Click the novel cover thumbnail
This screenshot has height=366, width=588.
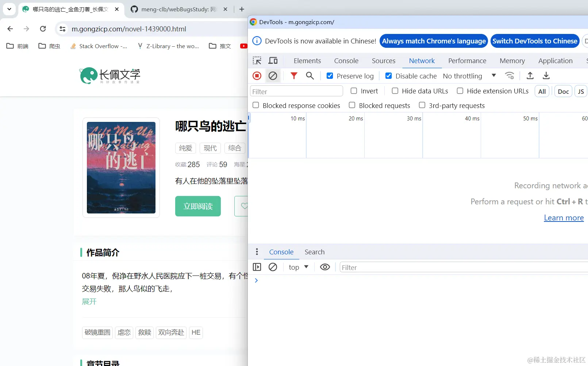[x=121, y=167]
